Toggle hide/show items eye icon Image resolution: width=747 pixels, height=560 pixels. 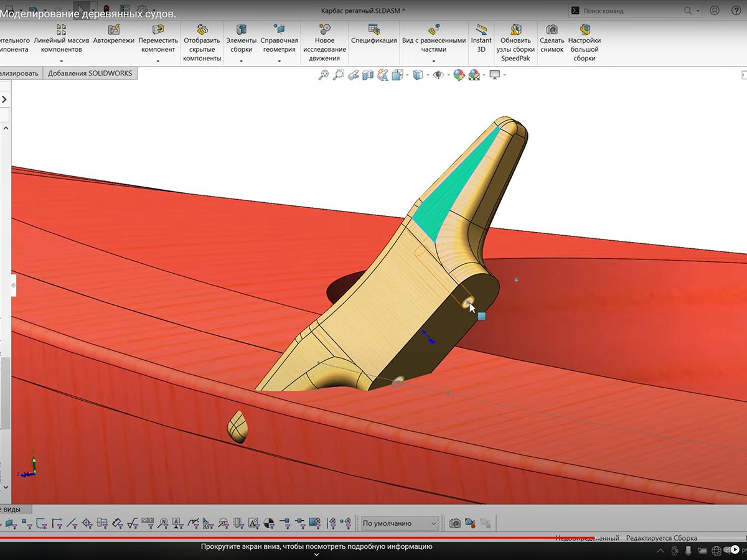click(x=438, y=75)
